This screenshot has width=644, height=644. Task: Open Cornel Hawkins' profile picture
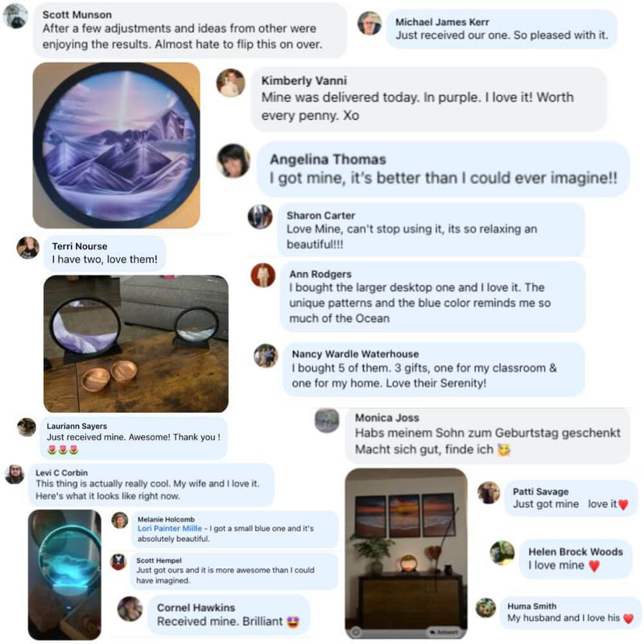130,609
